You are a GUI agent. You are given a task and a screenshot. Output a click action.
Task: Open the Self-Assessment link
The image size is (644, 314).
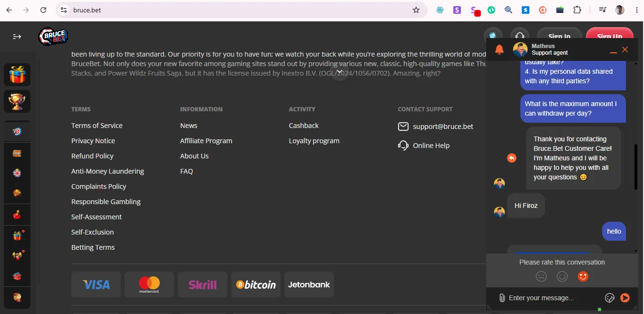[97, 217]
